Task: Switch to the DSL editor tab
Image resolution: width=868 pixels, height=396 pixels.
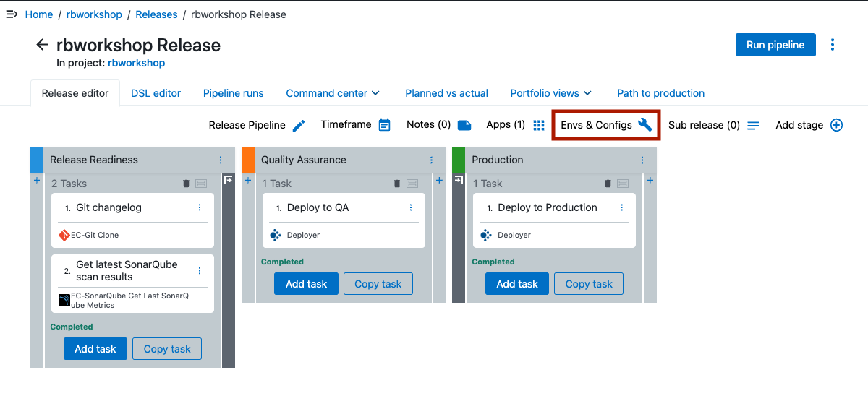Action: click(156, 93)
